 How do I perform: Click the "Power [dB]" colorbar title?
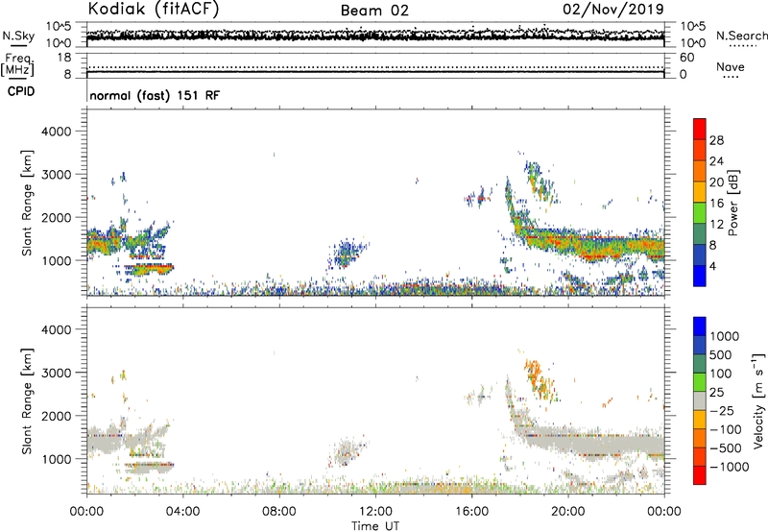pyautogui.click(x=732, y=203)
